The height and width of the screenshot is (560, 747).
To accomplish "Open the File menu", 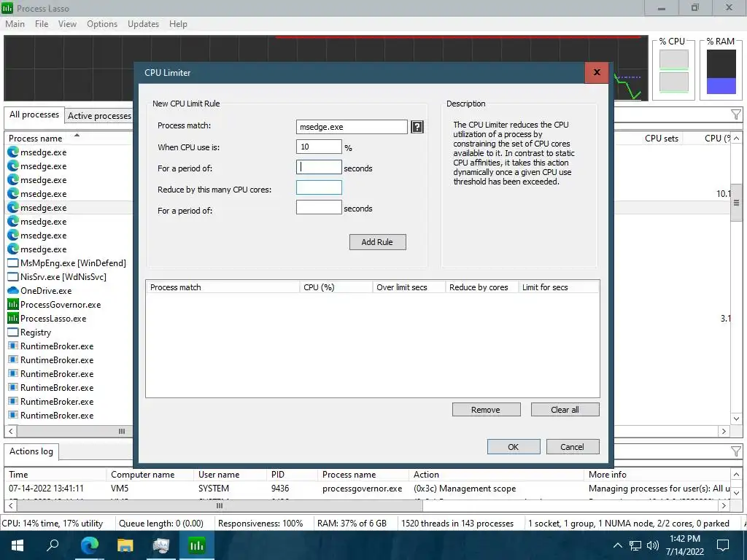I will point(42,24).
